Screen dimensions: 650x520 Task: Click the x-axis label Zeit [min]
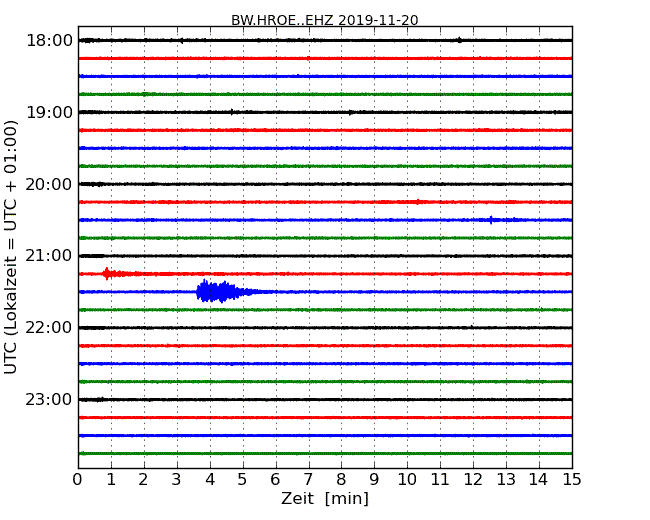pos(325,498)
